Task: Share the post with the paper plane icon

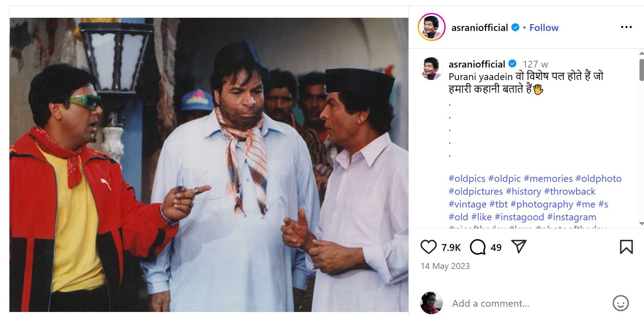Action: pos(519,247)
